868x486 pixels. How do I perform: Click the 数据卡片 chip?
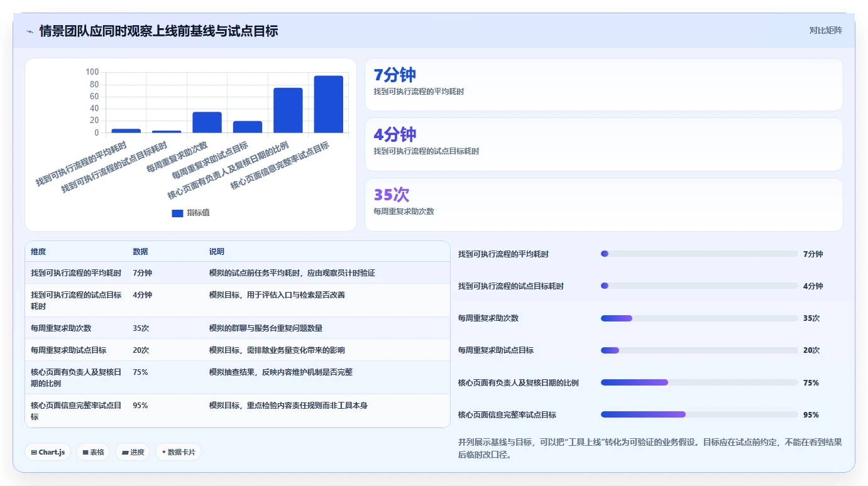179,452
